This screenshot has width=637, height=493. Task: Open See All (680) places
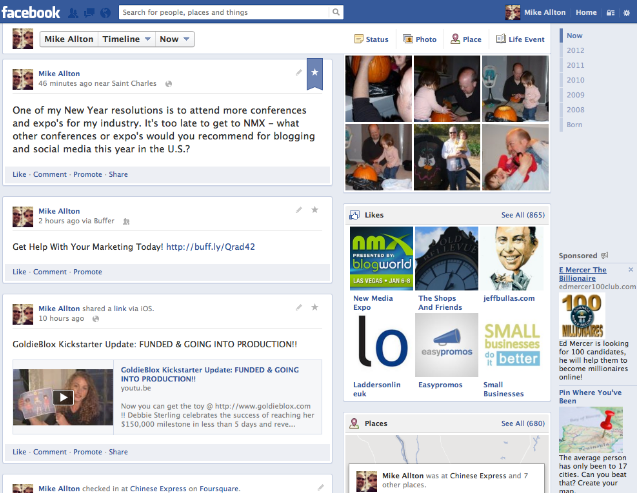pyautogui.click(x=523, y=424)
